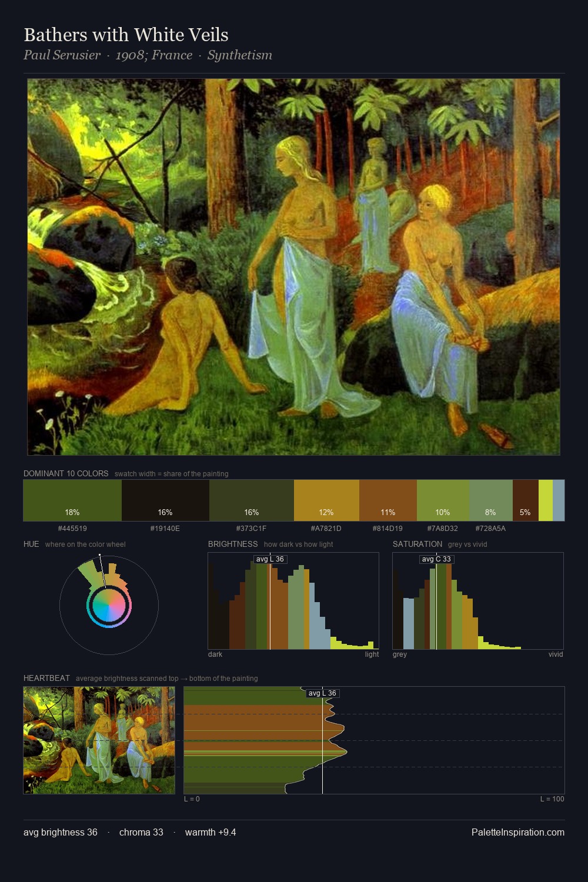Click the narrow yellow-green swatch
Viewport: 588px width, 882px height.
pos(546,500)
